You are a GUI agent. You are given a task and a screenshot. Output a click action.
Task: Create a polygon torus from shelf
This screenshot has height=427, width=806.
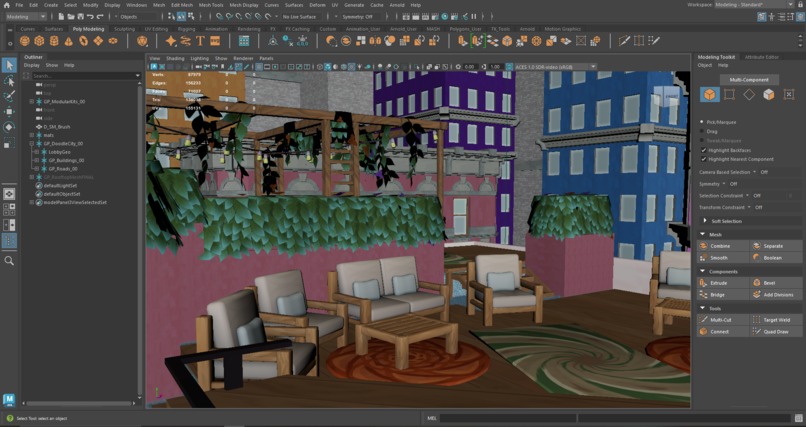[83, 41]
